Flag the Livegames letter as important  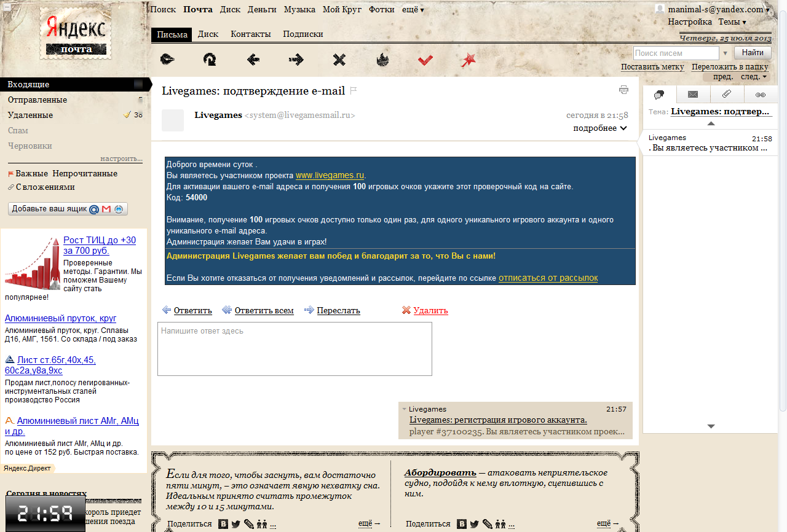tap(353, 91)
